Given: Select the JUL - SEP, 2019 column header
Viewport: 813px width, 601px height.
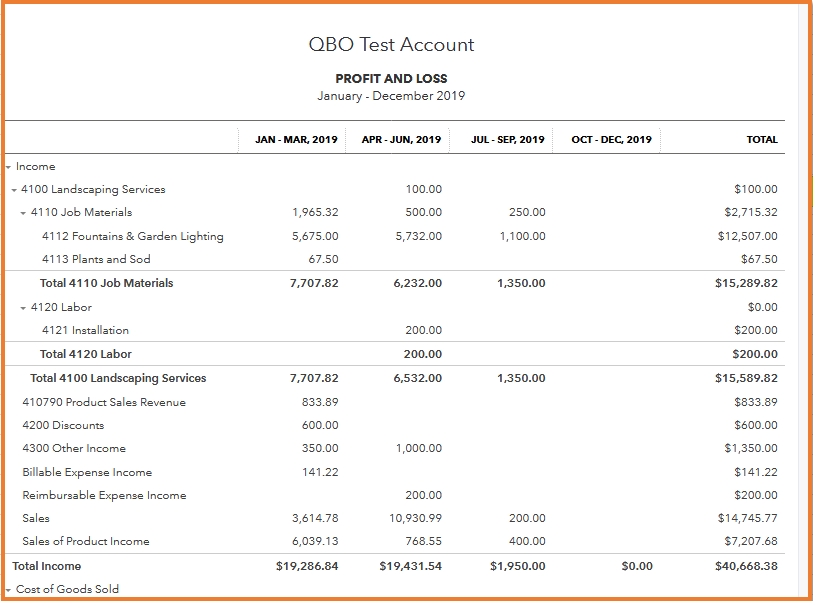Looking at the screenshot, I should [508, 140].
